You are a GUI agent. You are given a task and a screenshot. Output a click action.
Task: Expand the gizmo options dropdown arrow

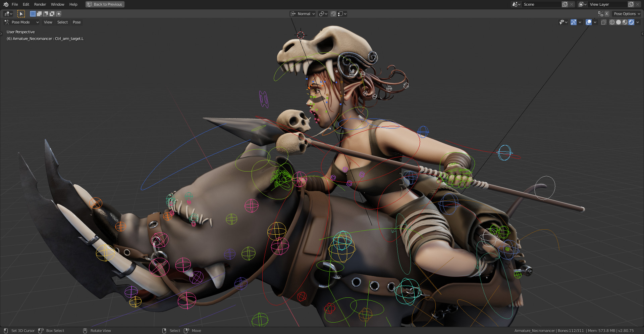click(x=580, y=22)
